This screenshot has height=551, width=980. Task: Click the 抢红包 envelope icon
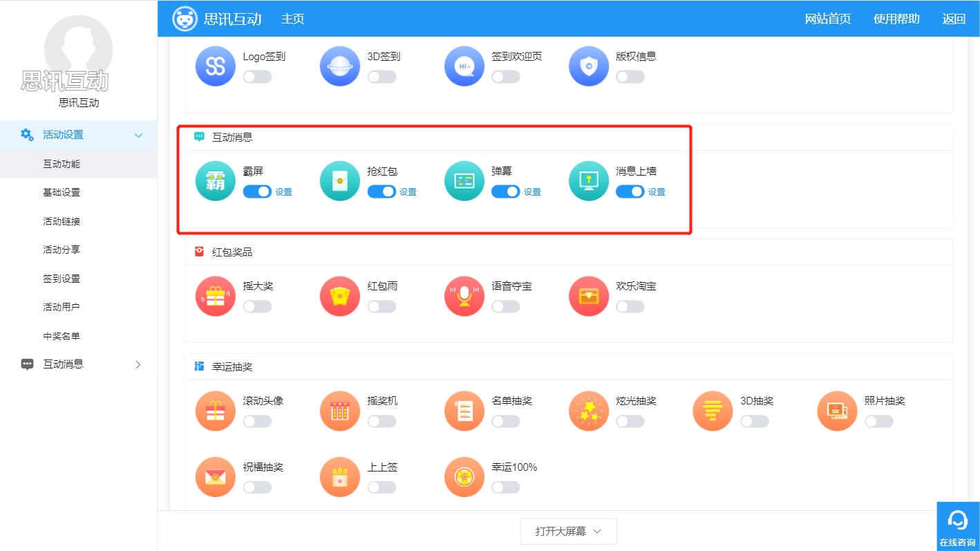point(340,181)
